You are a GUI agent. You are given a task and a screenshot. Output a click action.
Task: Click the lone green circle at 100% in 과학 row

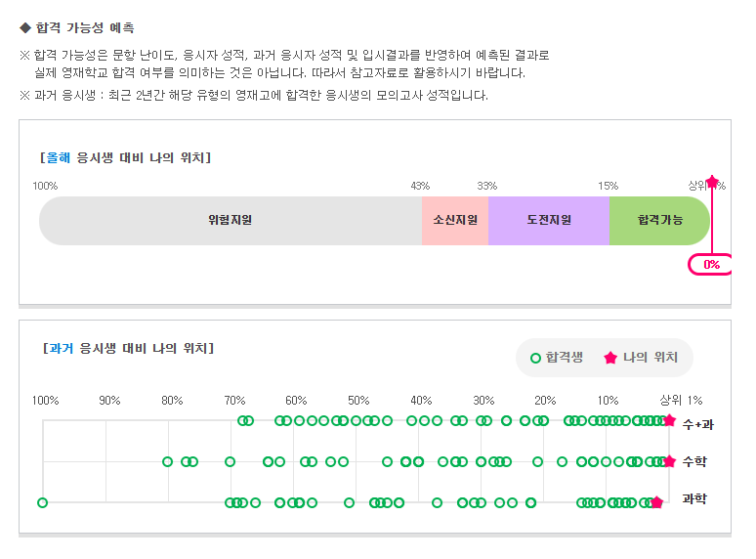pos(42,502)
